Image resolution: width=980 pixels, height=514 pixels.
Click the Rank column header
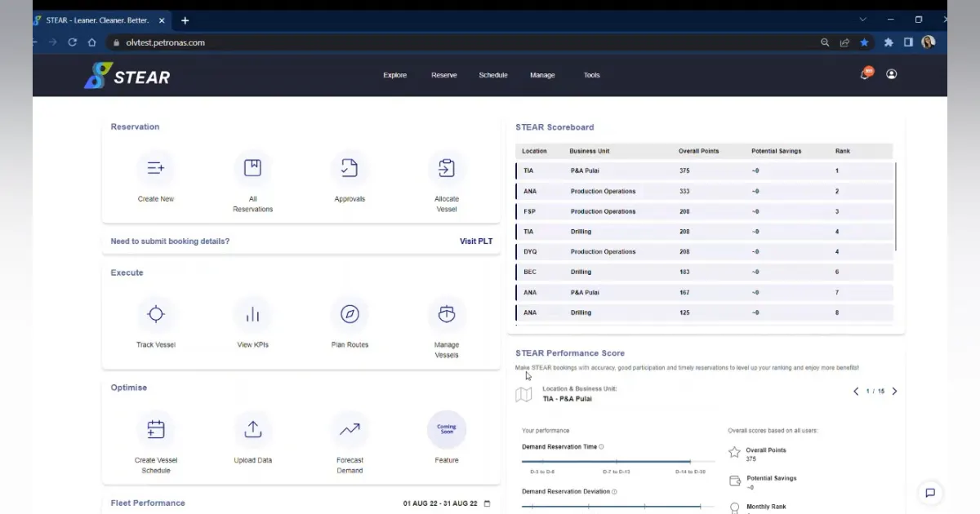tap(843, 151)
